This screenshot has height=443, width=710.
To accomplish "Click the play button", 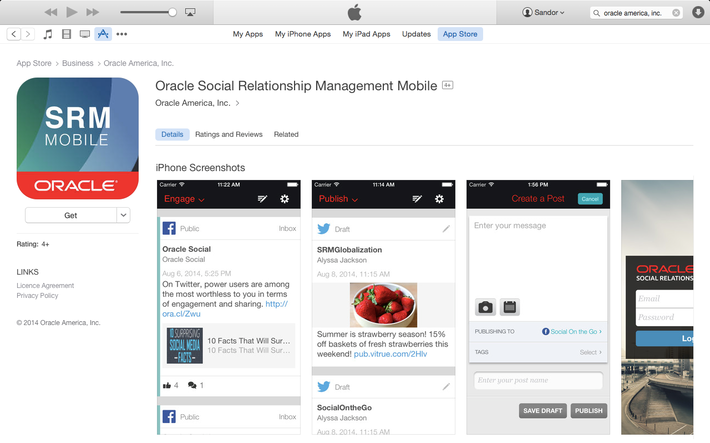I will click(72, 12).
